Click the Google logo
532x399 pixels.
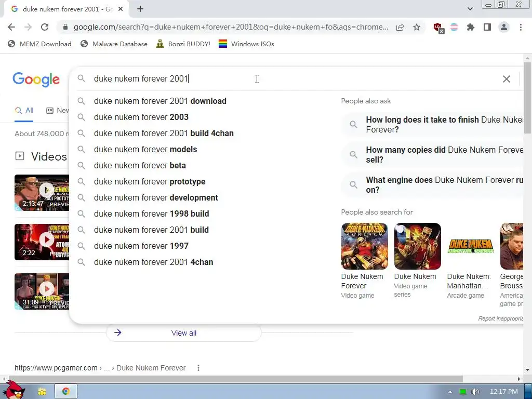pyautogui.click(x=36, y=79)
